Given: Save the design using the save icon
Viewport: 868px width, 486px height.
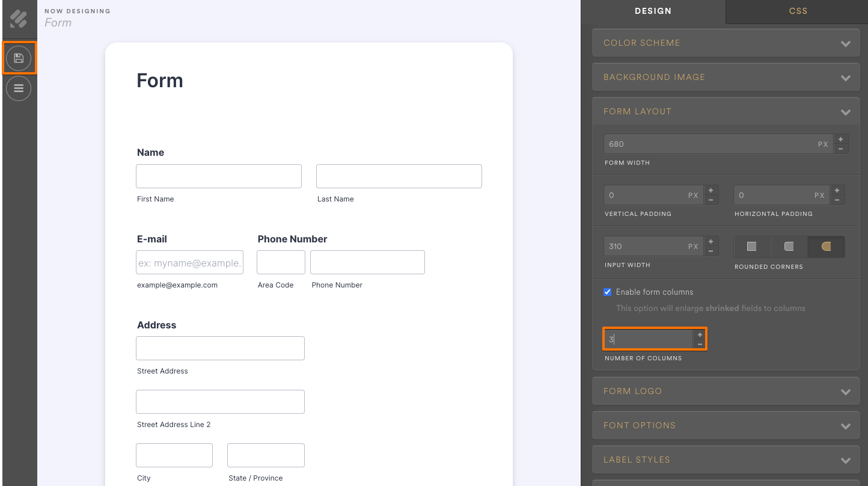Looking at the screenshot, I should pyautogui.click(x=19, y=58).
